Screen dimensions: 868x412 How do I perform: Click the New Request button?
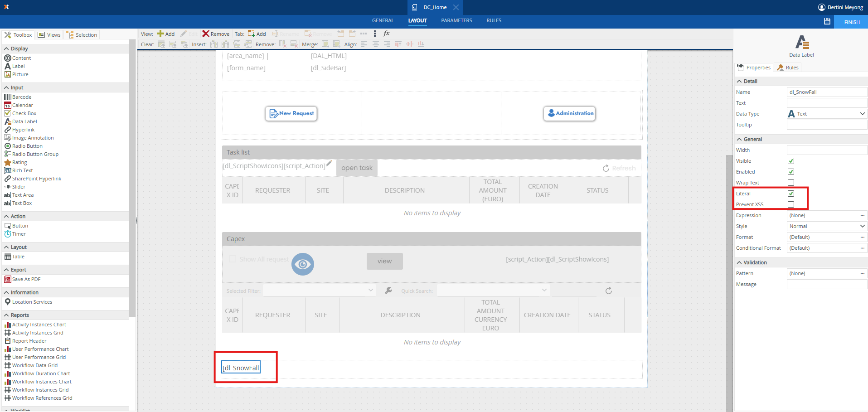(291, 113)
